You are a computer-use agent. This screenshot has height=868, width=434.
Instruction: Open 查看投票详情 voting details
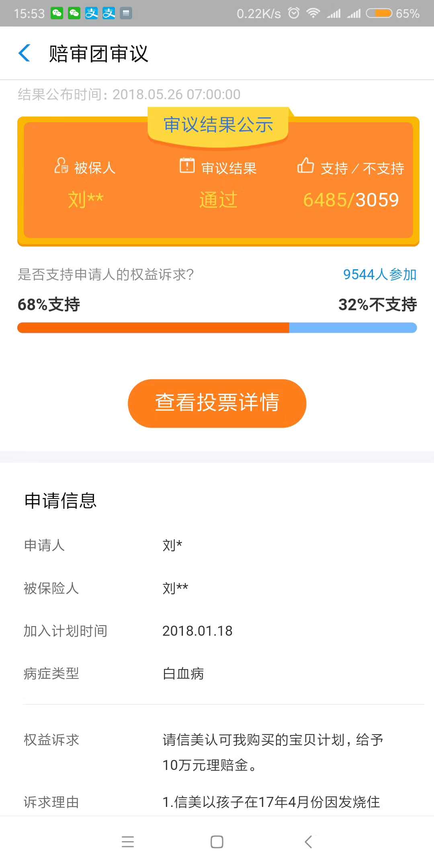(217, 403)
